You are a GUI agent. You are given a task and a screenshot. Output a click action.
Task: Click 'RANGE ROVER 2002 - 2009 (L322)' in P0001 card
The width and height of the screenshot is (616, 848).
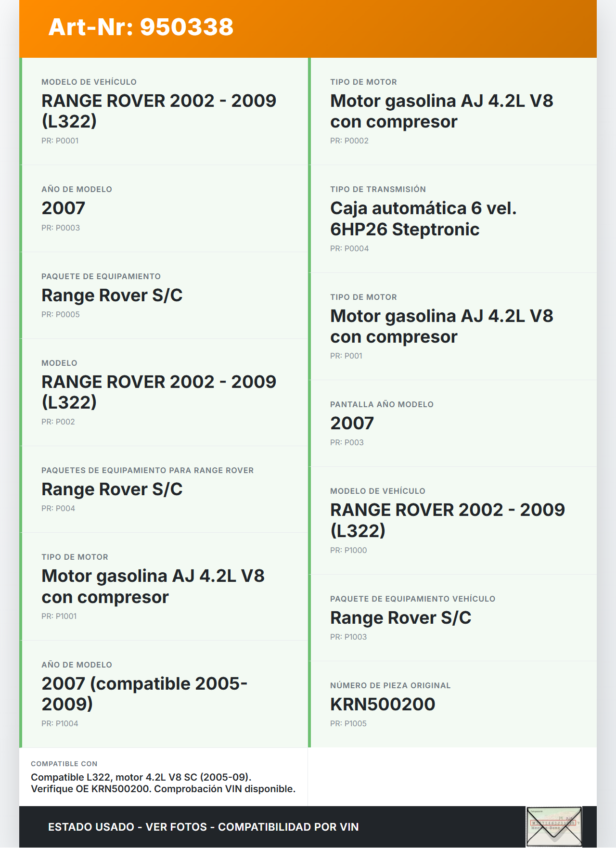click(x=159, y=111)
